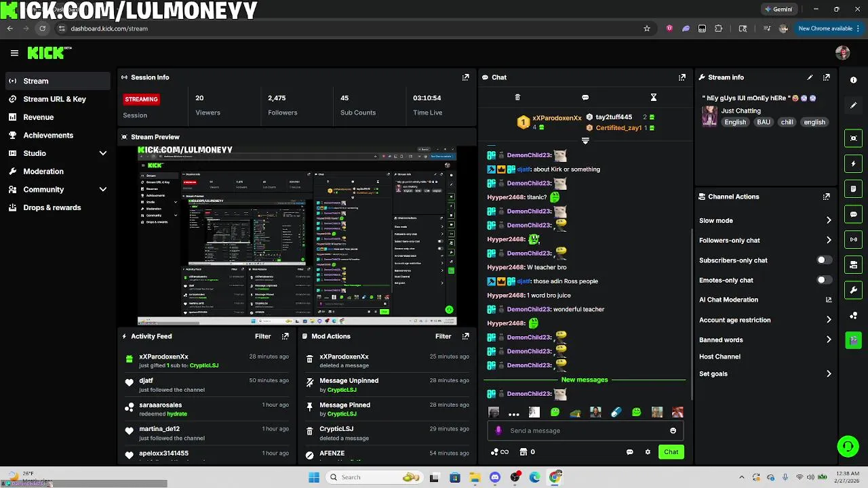Open Moderation in the sidebar

(x=57, y=171)
